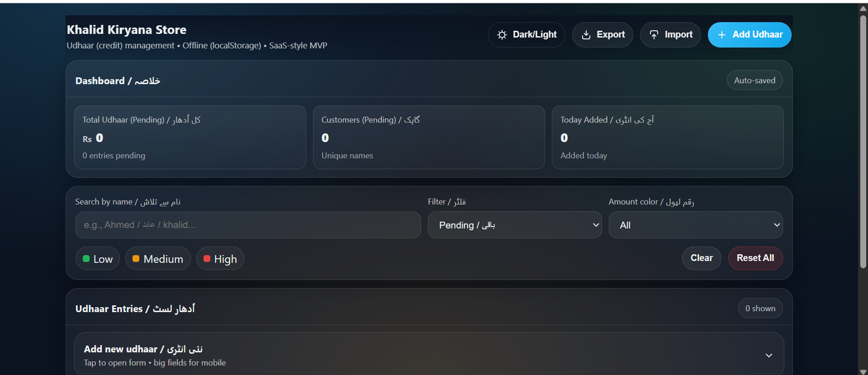The image size is (868, 375).
Task: Click the Import label text
Action: pos(678,34)
